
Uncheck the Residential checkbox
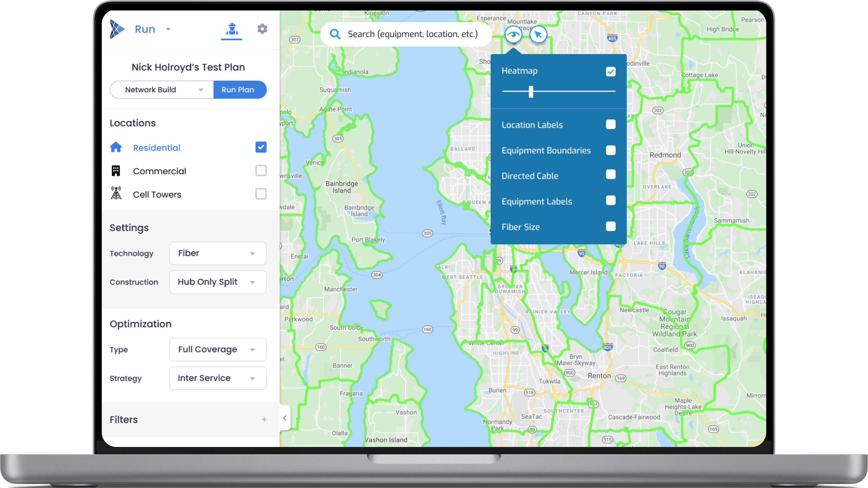click(x=261, y=147)
